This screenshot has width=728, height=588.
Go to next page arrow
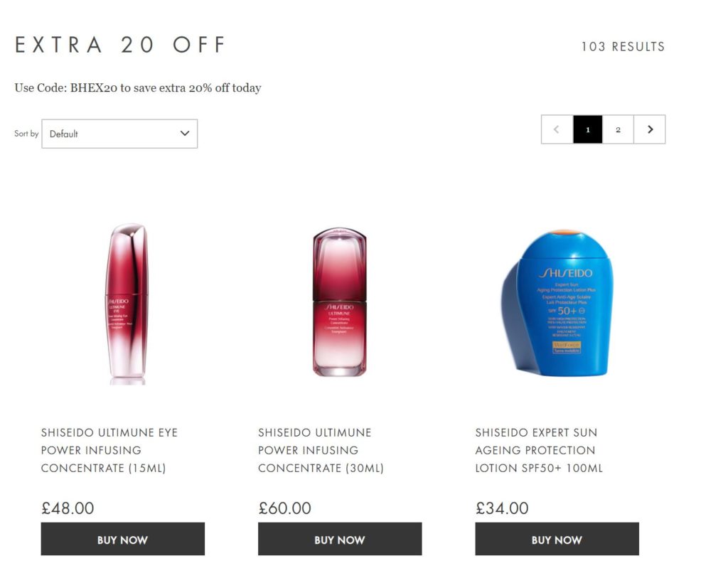coord(650,129)
